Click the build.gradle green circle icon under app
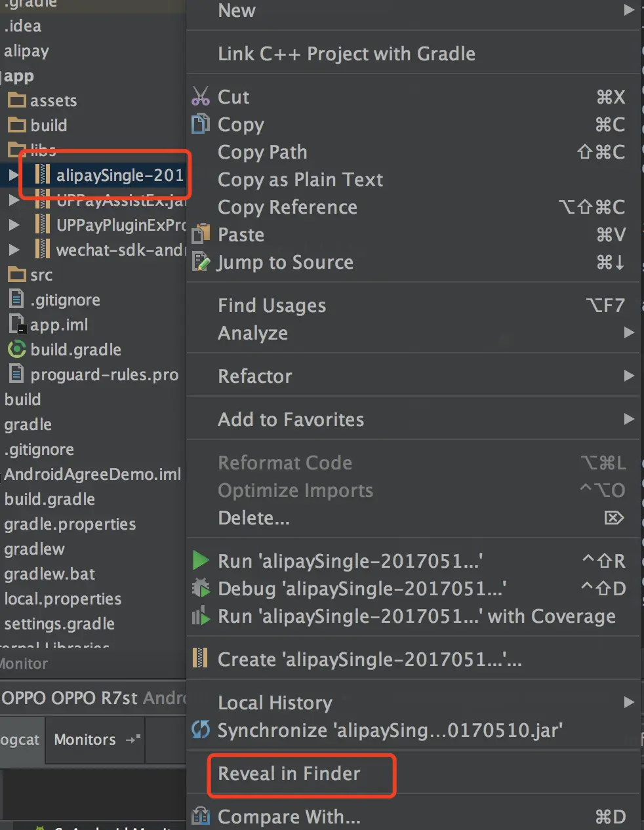 click(16, 349)
